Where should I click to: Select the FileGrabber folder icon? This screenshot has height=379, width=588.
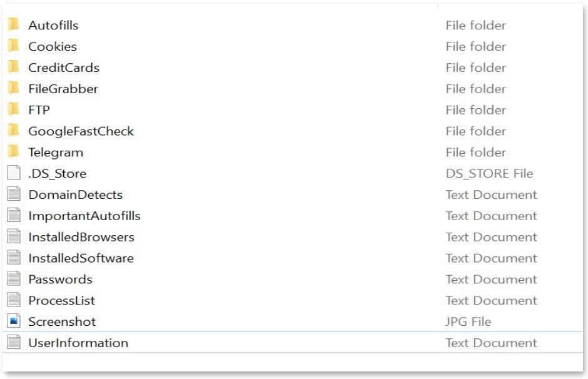14,89
